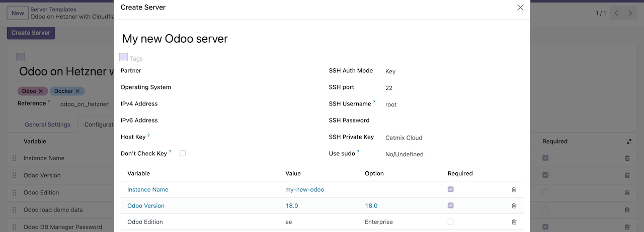Grab the drag handle for Odoo Edition
Image resolution: width=644 pixels, height=232 pixels.
(14, 192)
